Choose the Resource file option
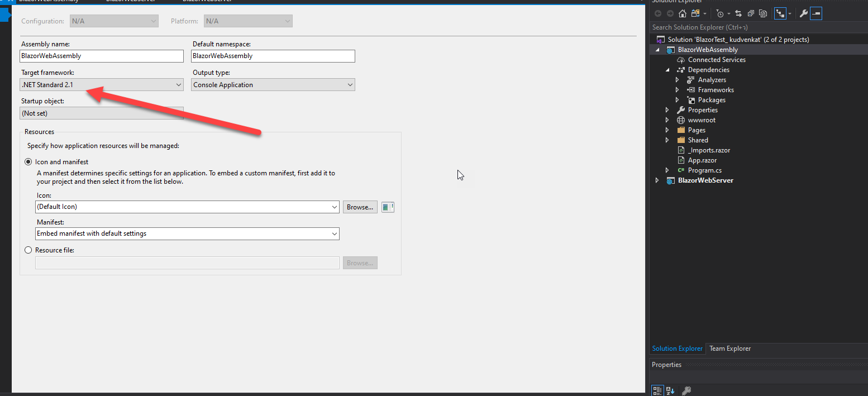 pos(28,250)
